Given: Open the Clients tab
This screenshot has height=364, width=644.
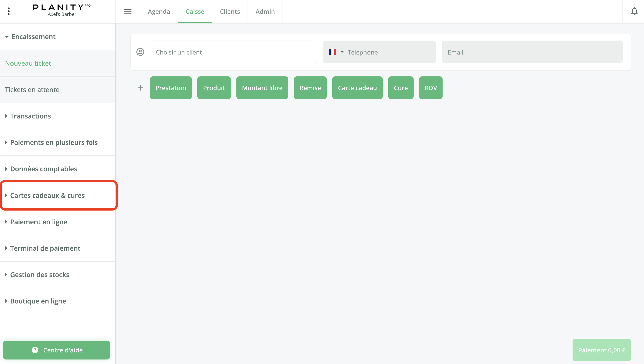Looking at the screenshot, I should click(x=230, y=12).
